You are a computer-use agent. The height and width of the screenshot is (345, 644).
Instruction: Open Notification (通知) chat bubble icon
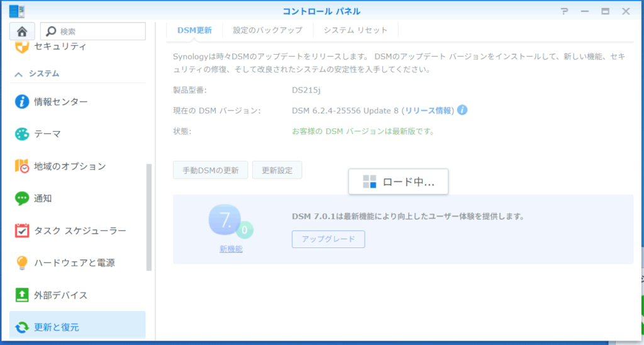coord(22,198)
